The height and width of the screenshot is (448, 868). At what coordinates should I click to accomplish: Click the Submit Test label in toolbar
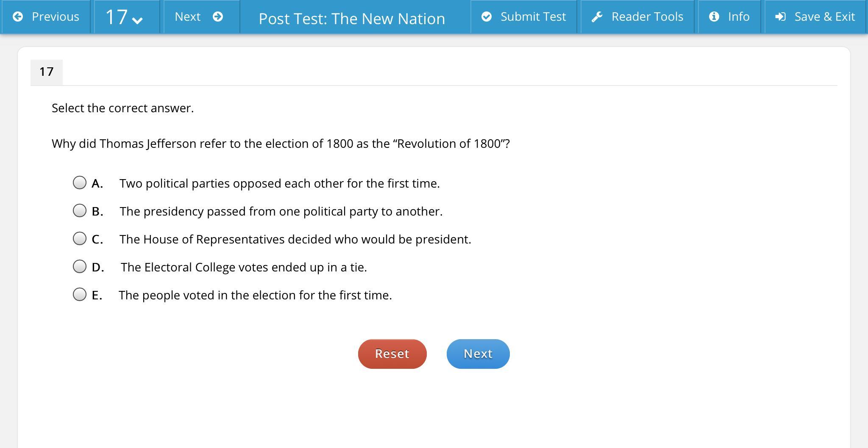pos(533,17)
